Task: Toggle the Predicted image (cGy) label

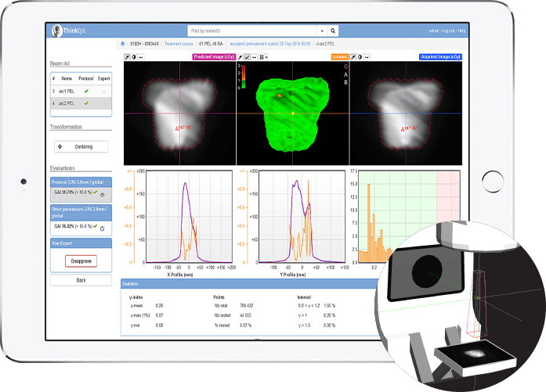Action: [x=213, y=57]
